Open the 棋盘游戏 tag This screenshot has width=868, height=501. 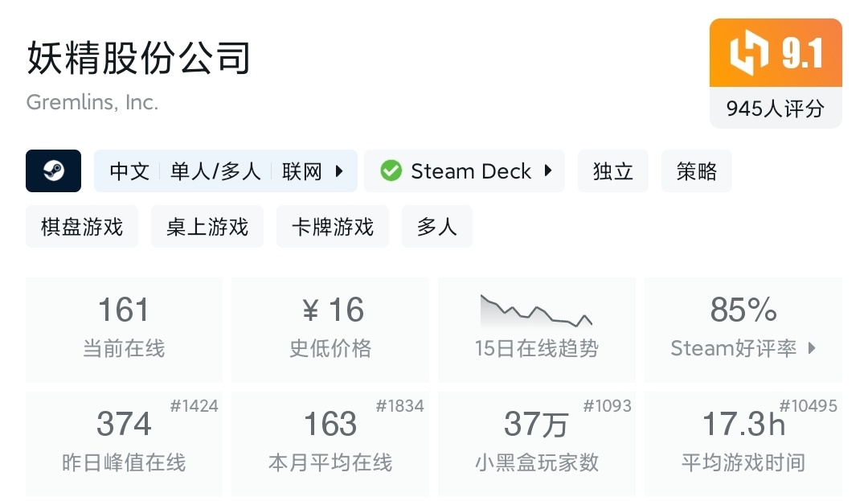(x=82, y=227)
